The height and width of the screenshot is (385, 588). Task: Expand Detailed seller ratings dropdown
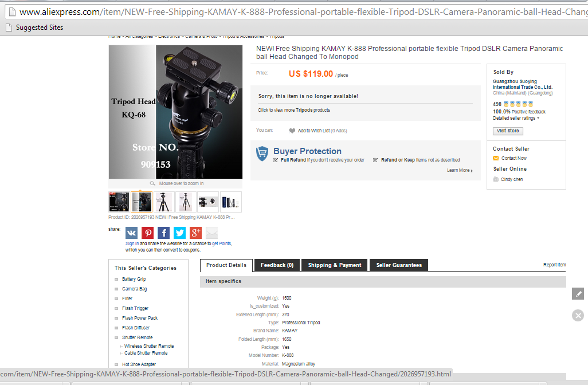[x=516, y=118]
